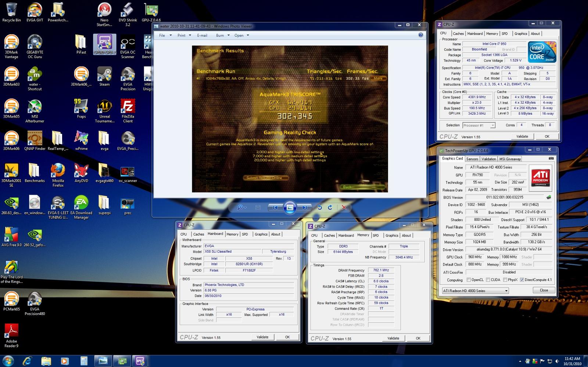Start the Photo Viewer slide show
Image resolution: width=588 pixels, height=367 pixels.
(x=290, y=208)
